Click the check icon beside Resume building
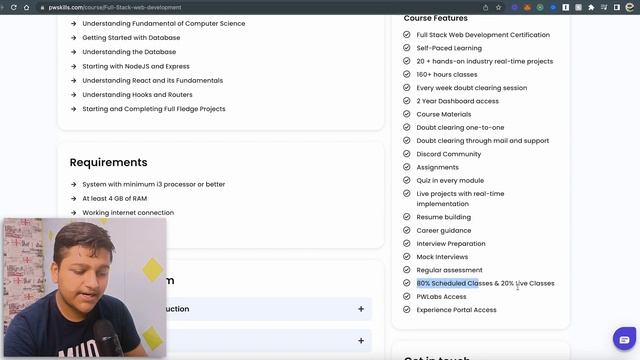640x360 pixels. 407,217
